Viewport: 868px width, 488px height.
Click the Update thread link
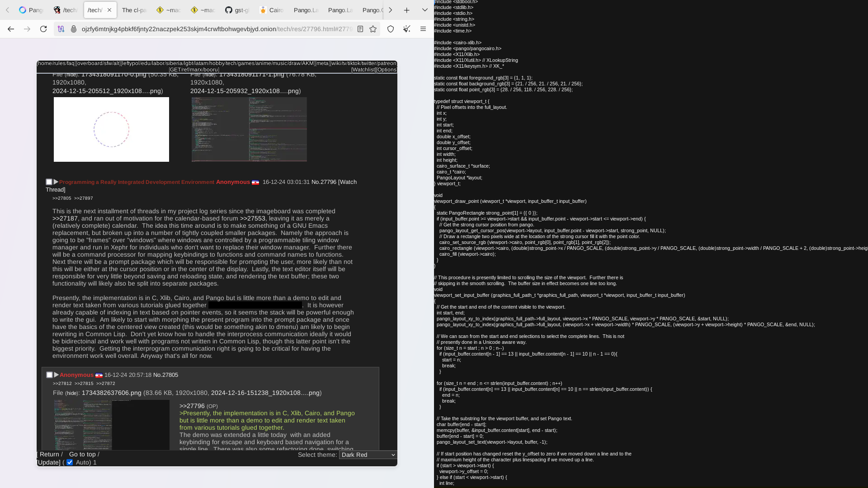click(48, 462)
